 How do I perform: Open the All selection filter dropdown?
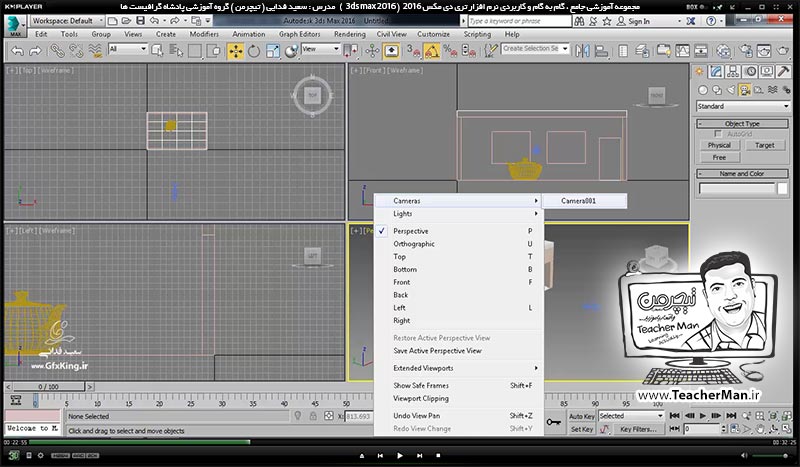click(128, 49)
